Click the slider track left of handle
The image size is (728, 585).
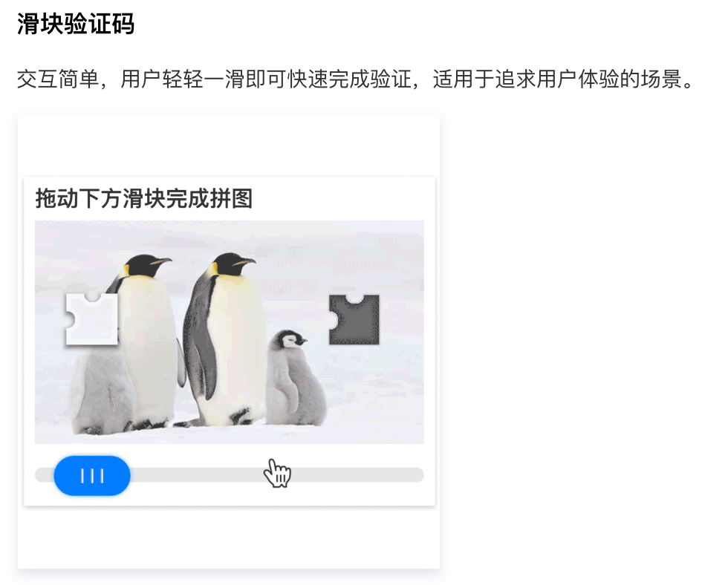coord(45,475)
